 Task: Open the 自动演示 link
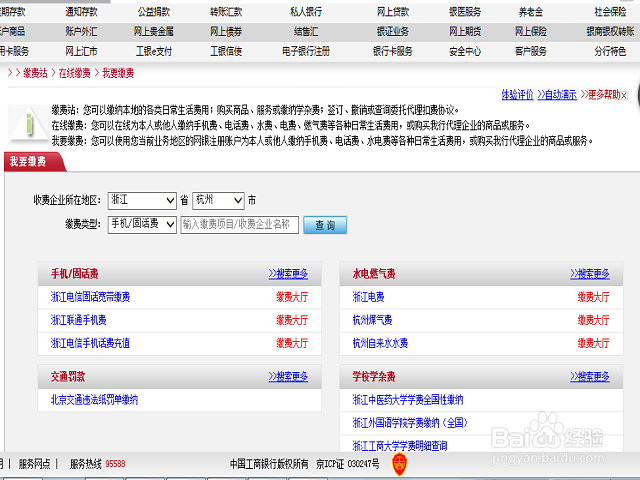tap(557, 95)
